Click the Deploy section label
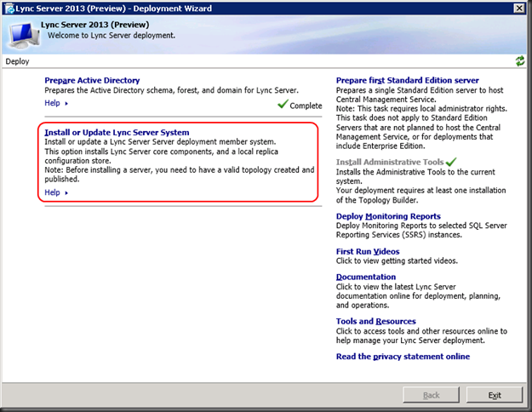Viewport: 532px width, 412px height. click(x=17, y=61)
